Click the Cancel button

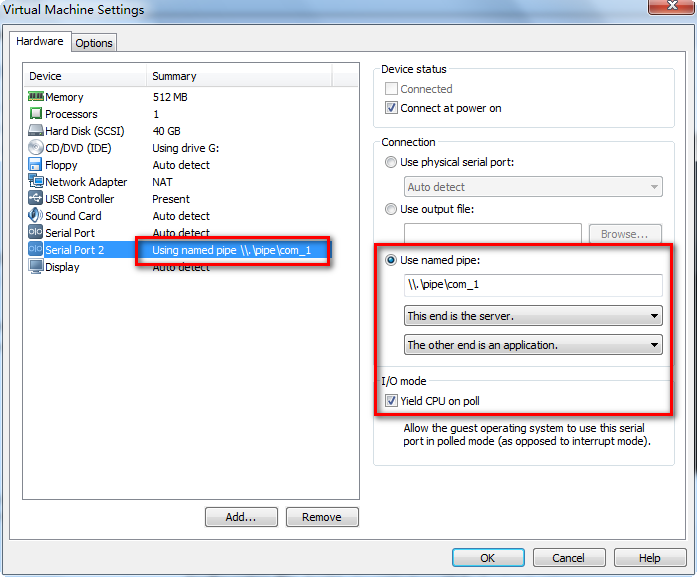point(569,557)
